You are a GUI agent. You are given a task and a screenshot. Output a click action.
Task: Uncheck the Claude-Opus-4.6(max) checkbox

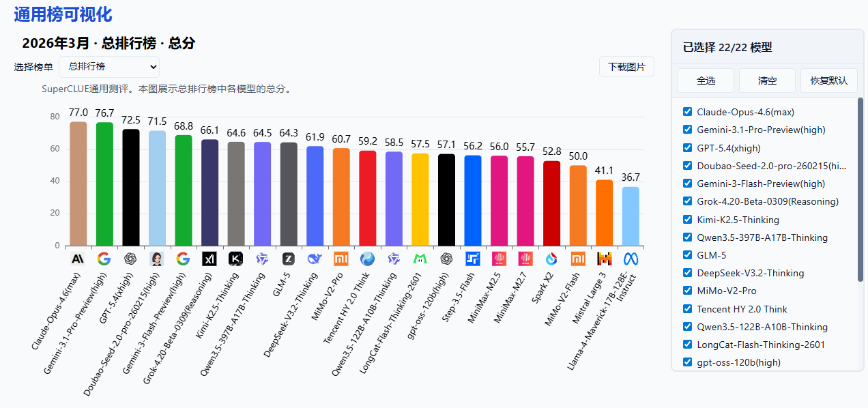(x=688, y=112)
